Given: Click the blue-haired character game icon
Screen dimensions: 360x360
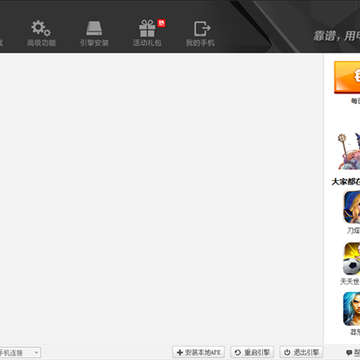Looking at the screenshot, I should (352, 309).
